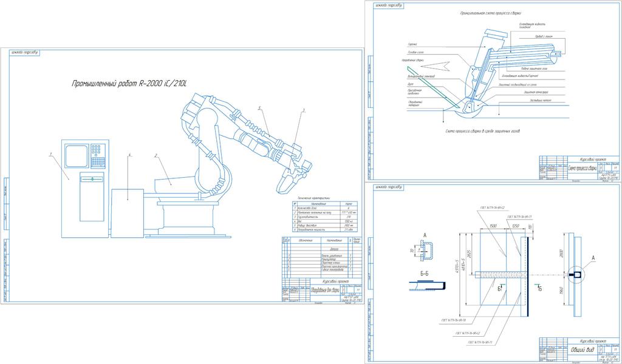Click callout number 2 near the robot base
622x364 pixels.
click(x=156, y=156)
